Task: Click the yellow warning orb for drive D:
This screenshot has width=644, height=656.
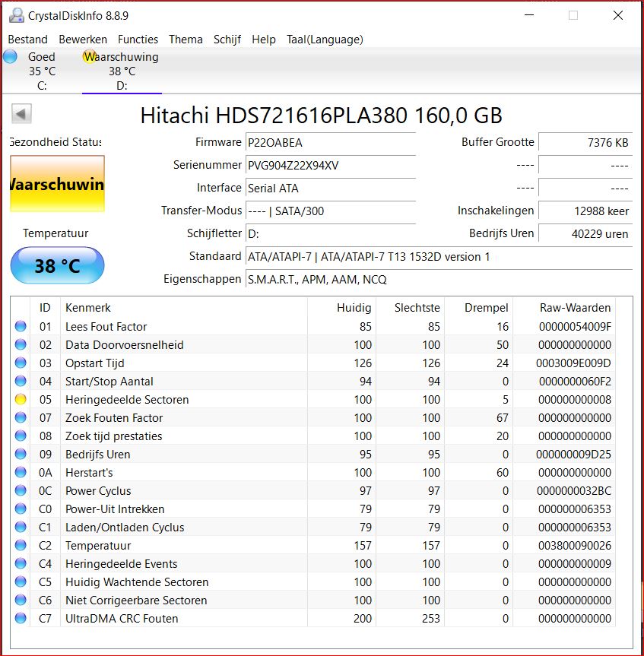Action: [89, 57]
